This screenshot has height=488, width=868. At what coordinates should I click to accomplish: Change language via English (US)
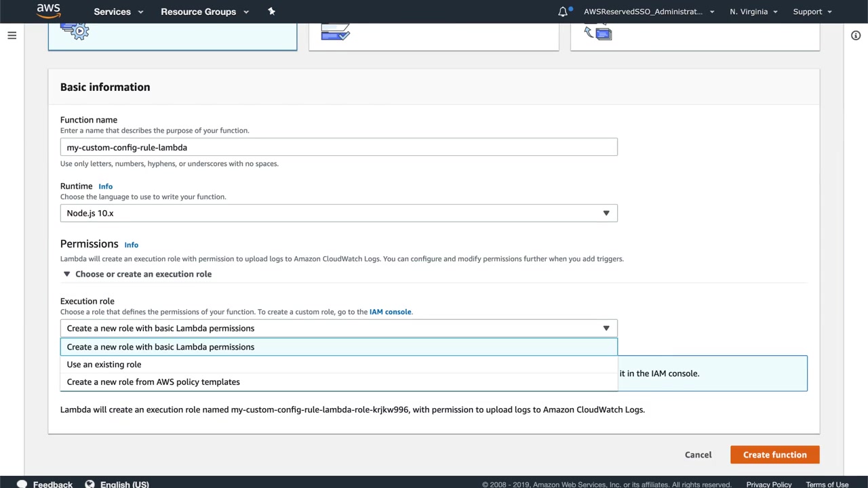point(125,484)
